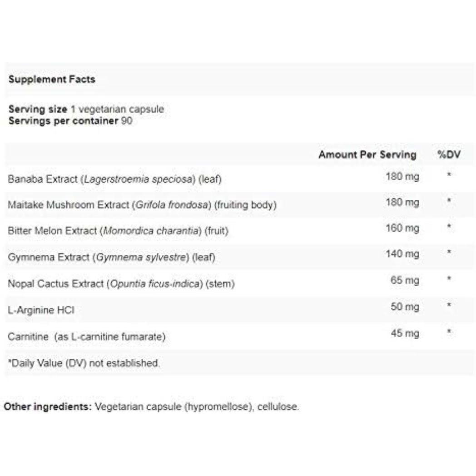Click the Amount Per Serving column header
The image size is (476, 476).
[x=367, y=154]
